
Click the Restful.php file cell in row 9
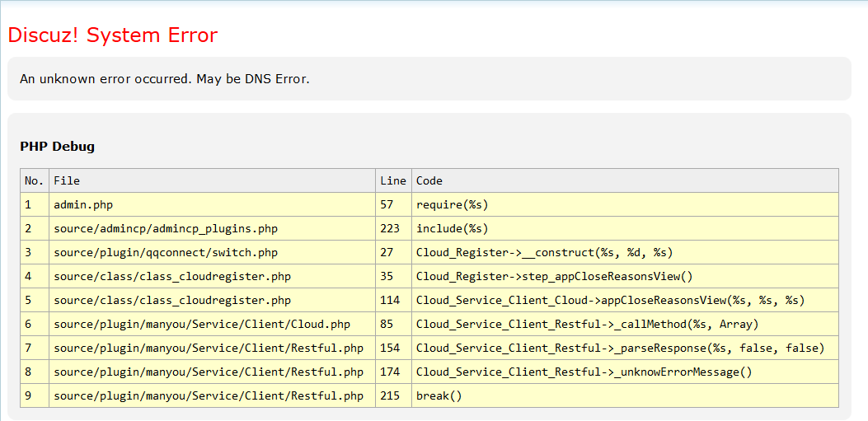click(x=212, y=395)
